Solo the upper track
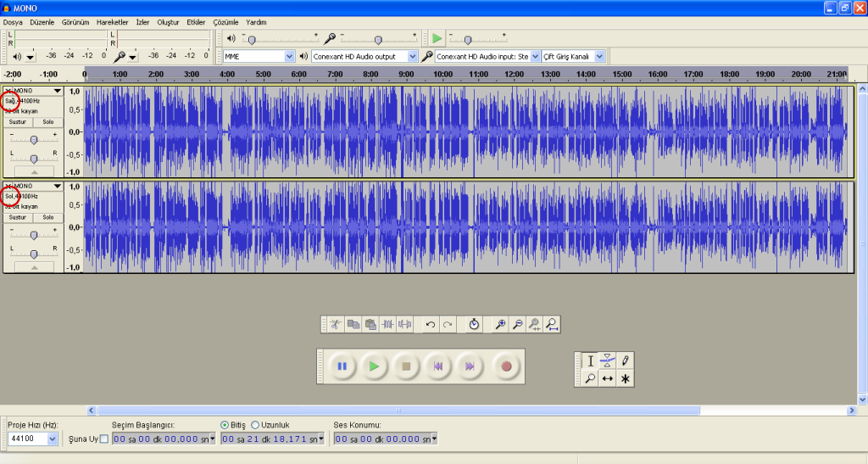This screenshot has width=868, height=464. (x=48, y=122)
